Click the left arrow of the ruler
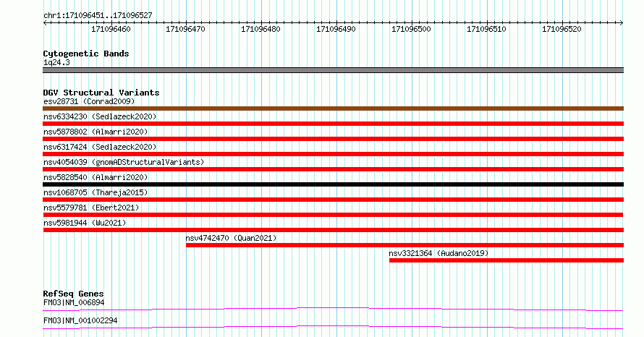Screen dimensions: 644x337 pos(45,23)
